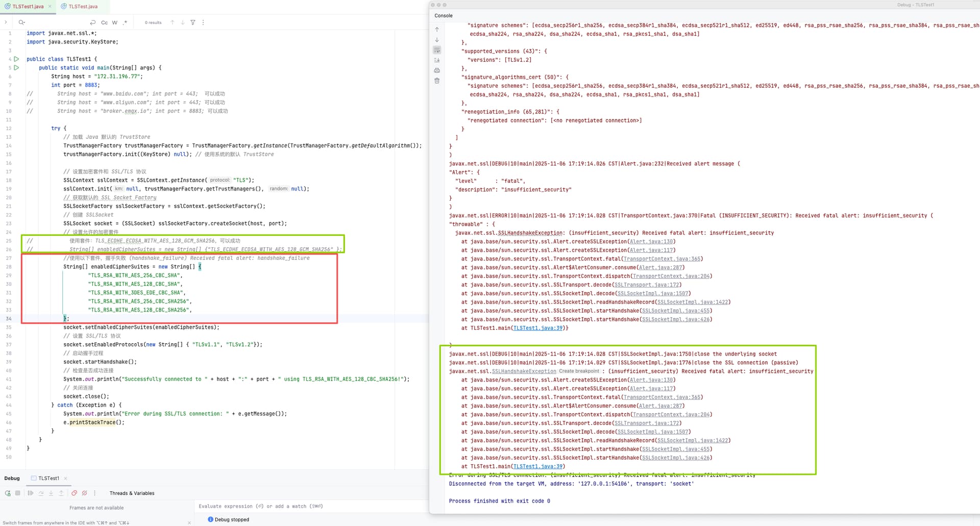The height and width of the screenshot is (526, 980).
Task: Toggle Match Case (Cc) in search
Action: coord(104,22)
